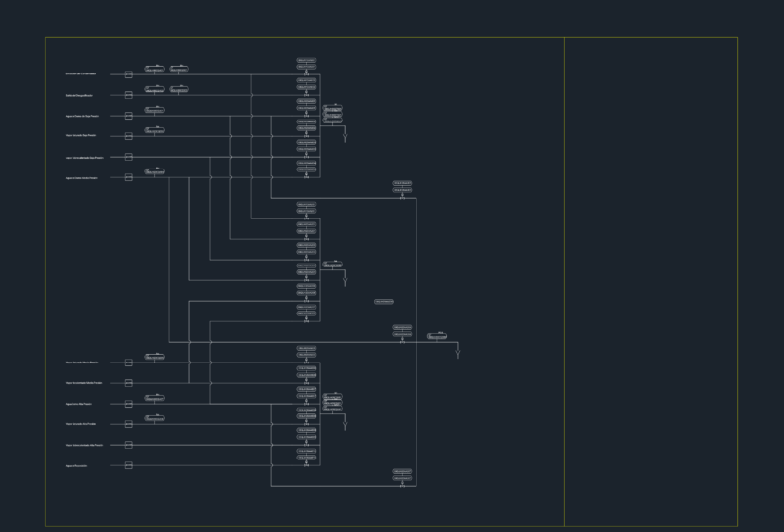Select the Agua de Reposición label
784x532 pixels.
pyautogui.click(x=76, y=466)
